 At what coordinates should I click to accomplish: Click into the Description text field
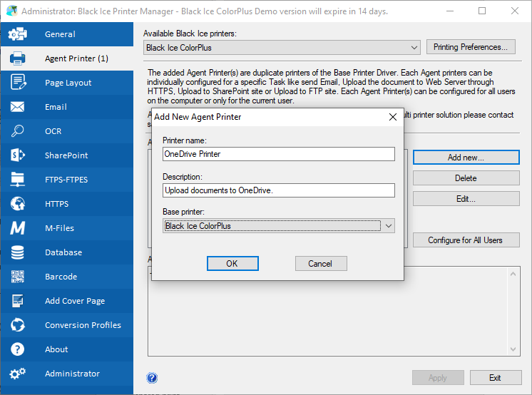[278, 190]
